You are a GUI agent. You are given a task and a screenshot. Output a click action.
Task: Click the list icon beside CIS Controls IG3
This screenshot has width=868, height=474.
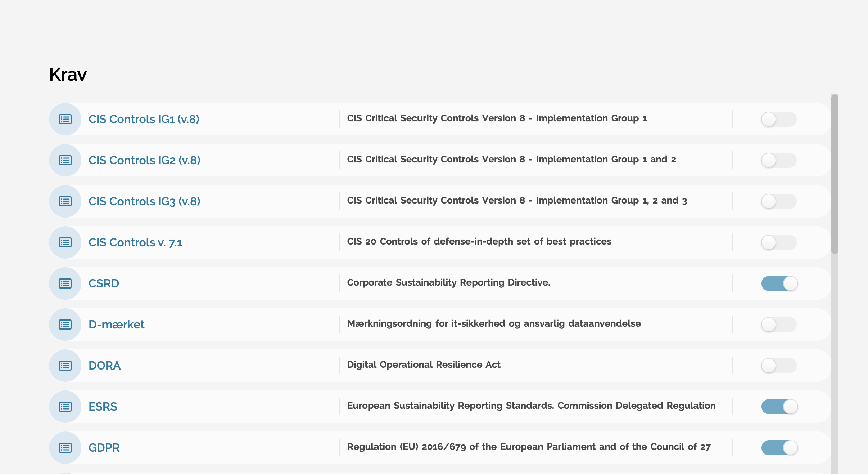[x=65, y=201]
